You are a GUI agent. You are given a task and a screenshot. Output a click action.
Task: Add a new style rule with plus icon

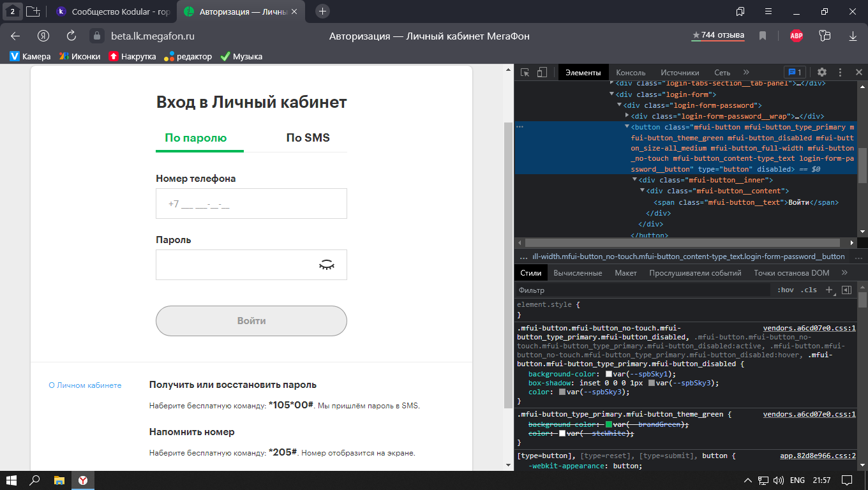tap(829, 290)
